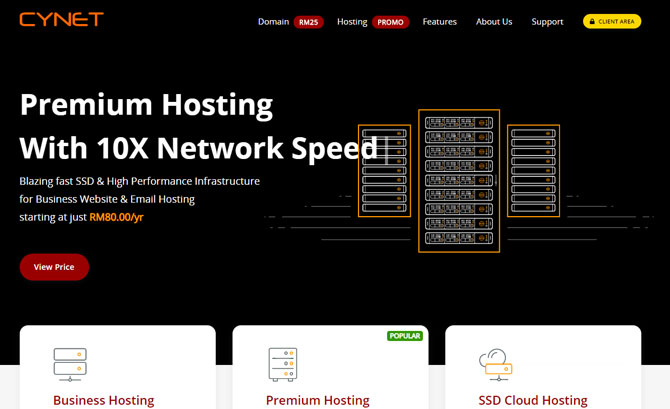Open the Features menu item
Image resolution: width=670 pixels, height=409 pixels.
point(439,22)
